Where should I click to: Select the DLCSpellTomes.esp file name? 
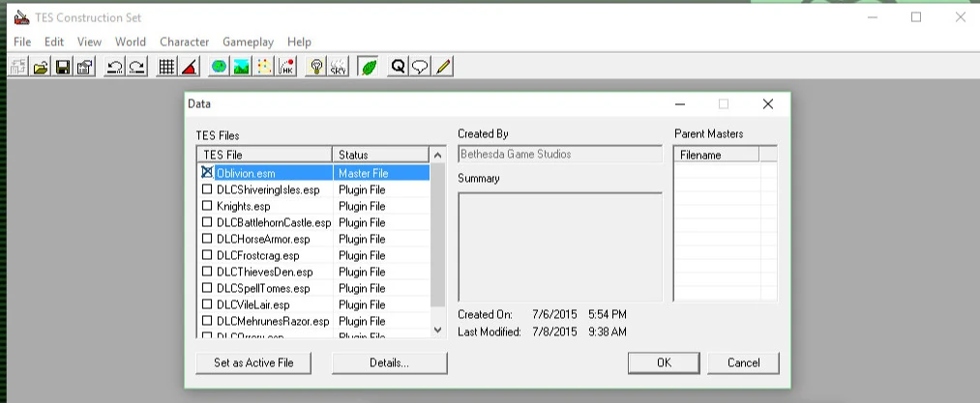pos(263,288)
